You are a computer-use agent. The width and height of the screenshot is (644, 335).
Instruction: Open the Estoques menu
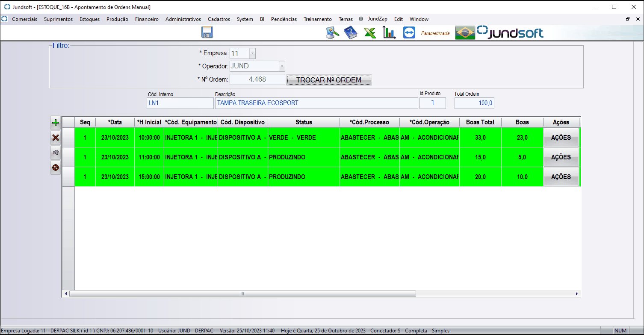point(89,19)
